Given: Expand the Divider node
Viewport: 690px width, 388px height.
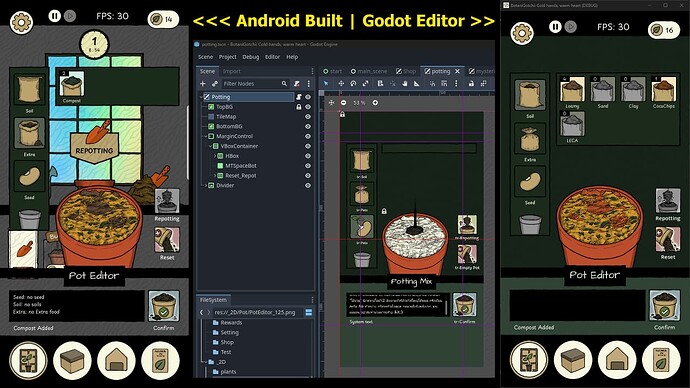Looking at the screenshot, I should tap(206, 185).
